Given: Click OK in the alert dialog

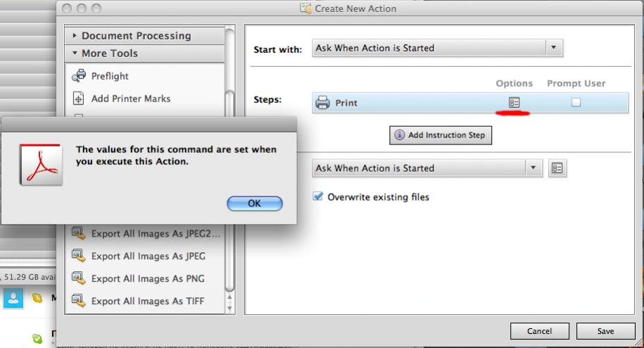Looking at the screenshot, I should point(255,204).
